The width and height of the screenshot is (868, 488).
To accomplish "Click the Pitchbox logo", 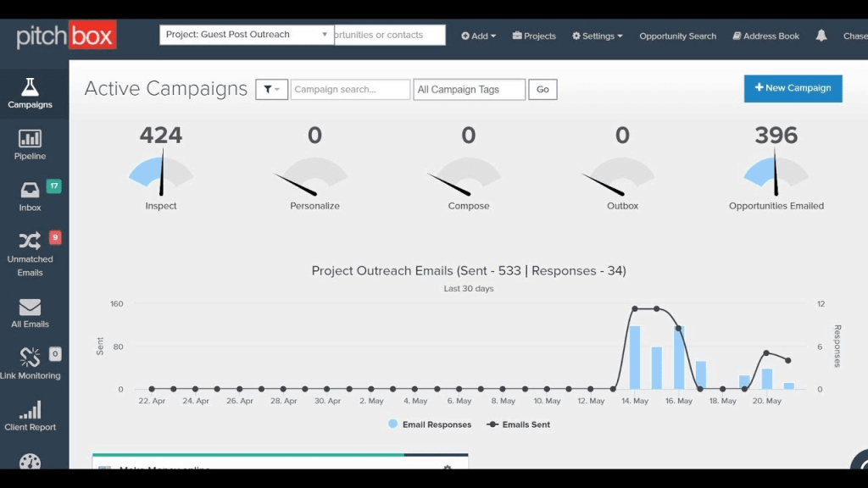I will coord(66,36).
